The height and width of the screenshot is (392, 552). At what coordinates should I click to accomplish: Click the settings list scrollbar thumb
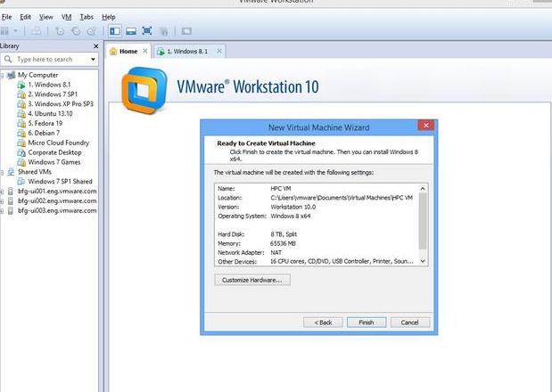point(423,221)
